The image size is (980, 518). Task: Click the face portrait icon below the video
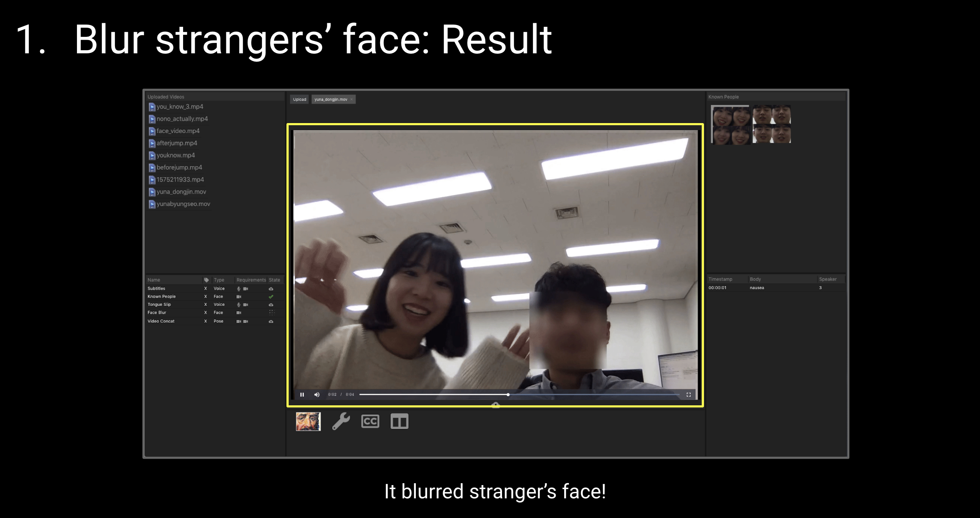click(308, 421)
